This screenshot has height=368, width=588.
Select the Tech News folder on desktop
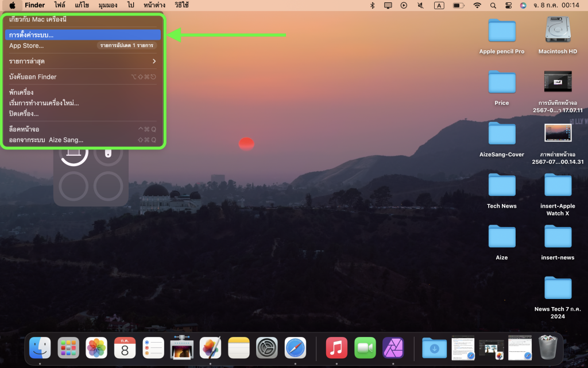click(x=501, y=191)
